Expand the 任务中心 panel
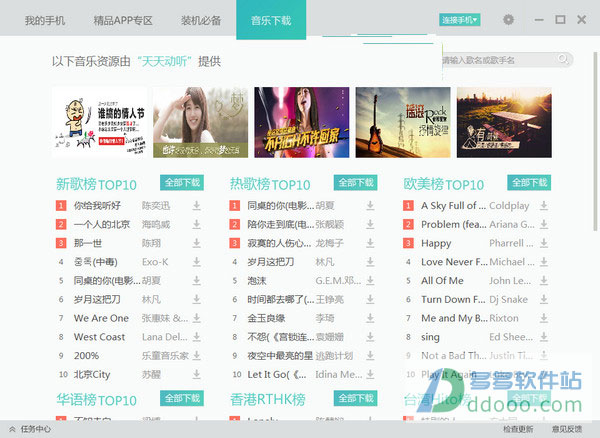 pos(30,429)
